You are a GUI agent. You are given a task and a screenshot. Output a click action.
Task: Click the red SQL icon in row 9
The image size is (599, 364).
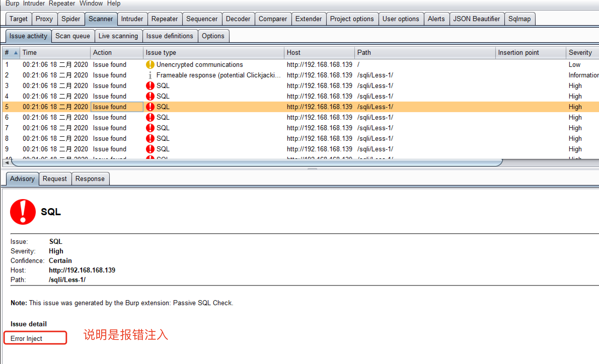click(x=150, y=149)
